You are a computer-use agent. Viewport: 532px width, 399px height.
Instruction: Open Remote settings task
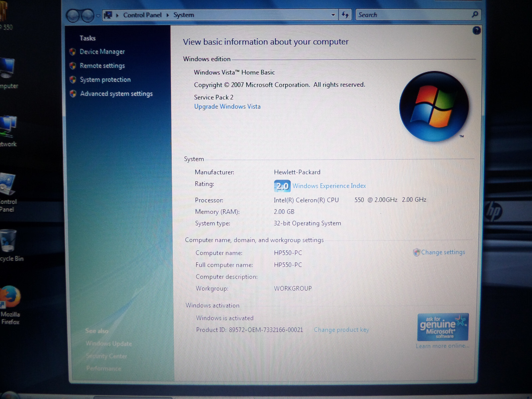(x=102, y=66)
